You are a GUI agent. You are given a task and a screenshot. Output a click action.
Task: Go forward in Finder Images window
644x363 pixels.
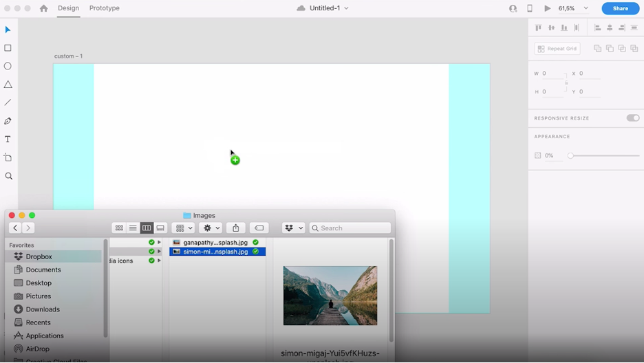pos(28,228)
